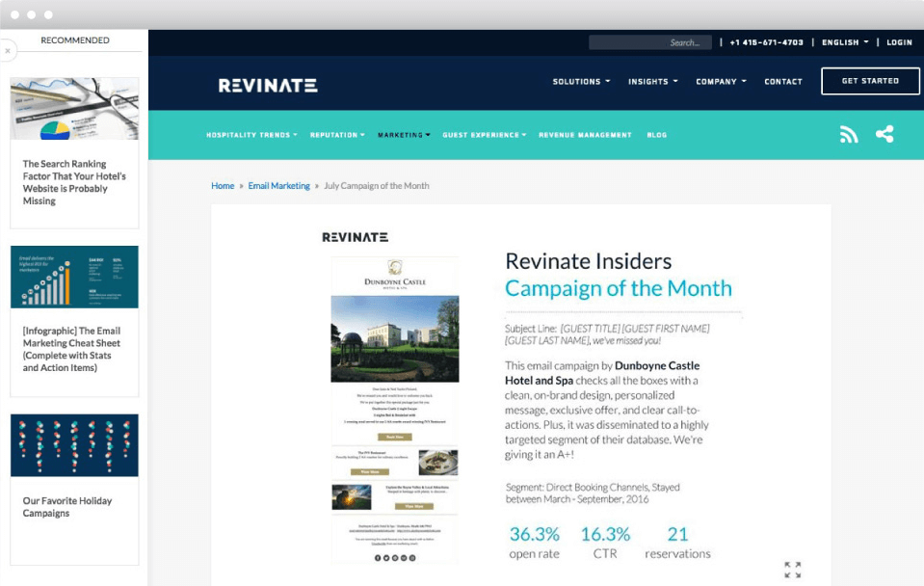Open the English language dropdown
Screen dimensions: 924x586
845,42
